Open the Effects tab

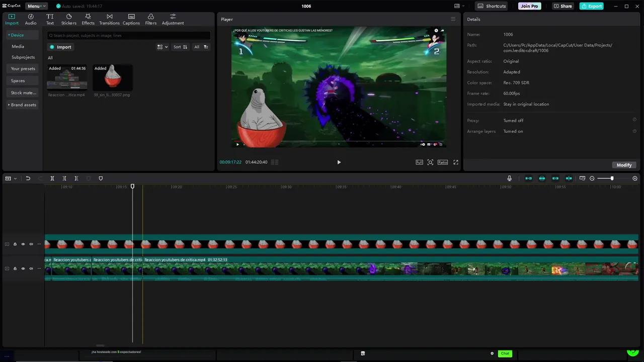[x=88, y=20]
